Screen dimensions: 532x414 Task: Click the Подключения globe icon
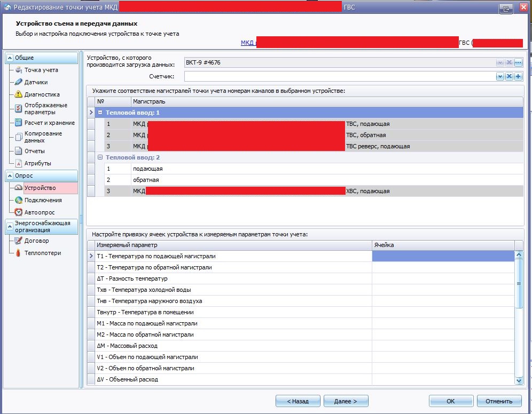[19, 200]
